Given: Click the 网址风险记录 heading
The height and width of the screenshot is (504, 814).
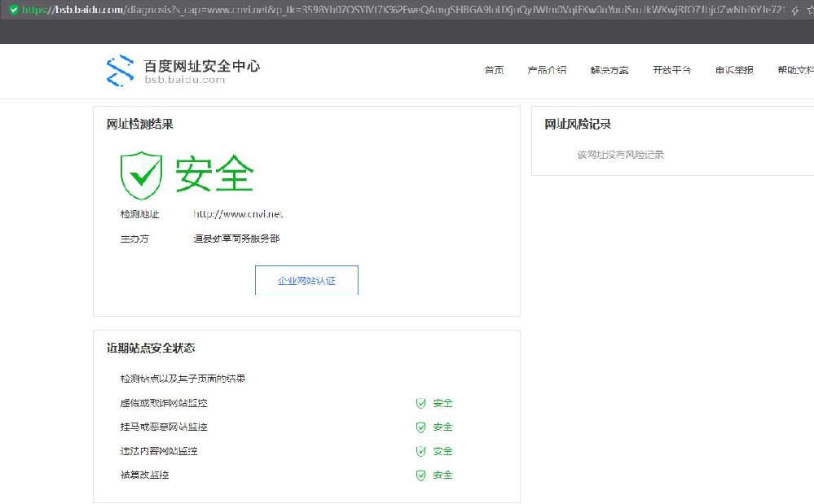Looking at the screenshot, I should click(578, 125).
